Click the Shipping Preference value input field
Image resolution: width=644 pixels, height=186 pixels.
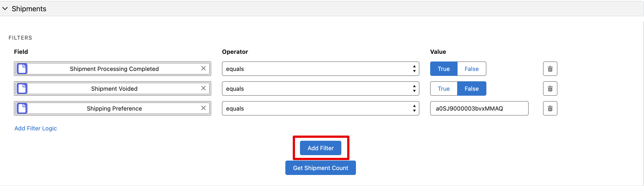[479, 108]
